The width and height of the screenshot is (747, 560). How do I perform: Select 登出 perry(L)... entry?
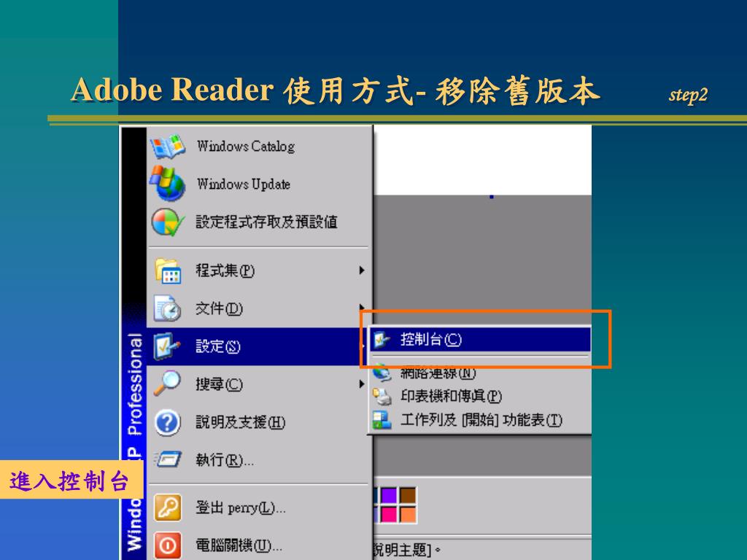pos(260,507)
